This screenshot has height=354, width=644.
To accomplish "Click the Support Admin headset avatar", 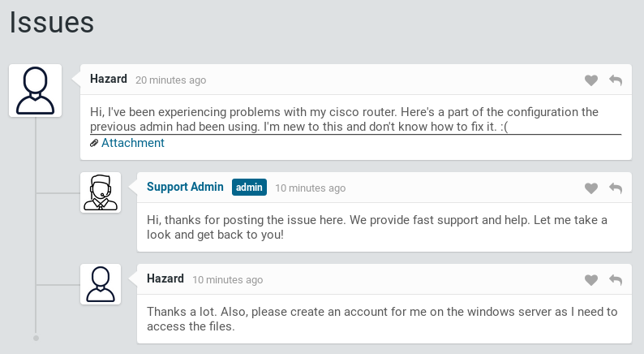I will point(101,192).
